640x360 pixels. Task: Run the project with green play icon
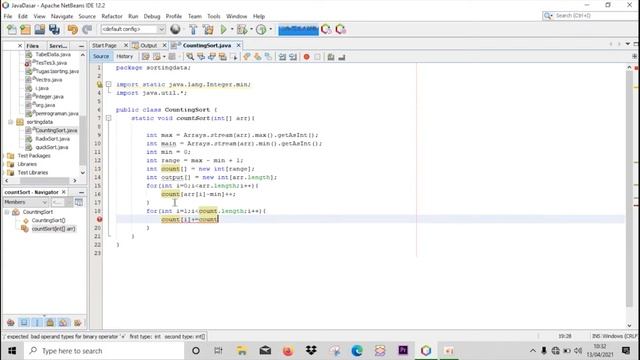coord(224,29)
